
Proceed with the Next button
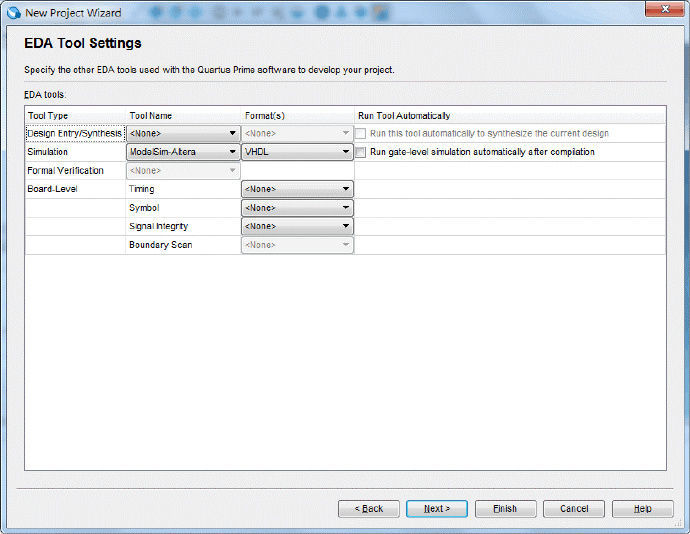pyautogui.click(x=437, y=509)
